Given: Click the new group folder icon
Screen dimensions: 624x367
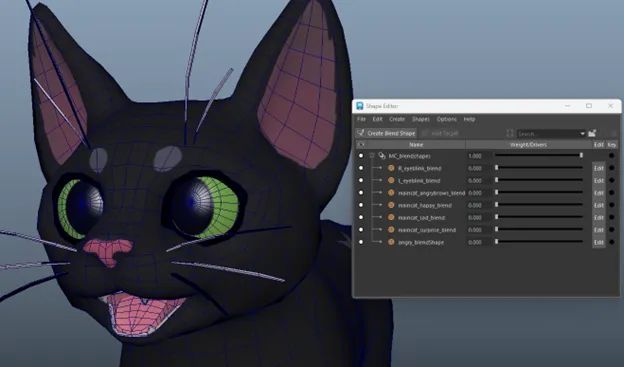Looking at the screenshot, I should point(592,133).
